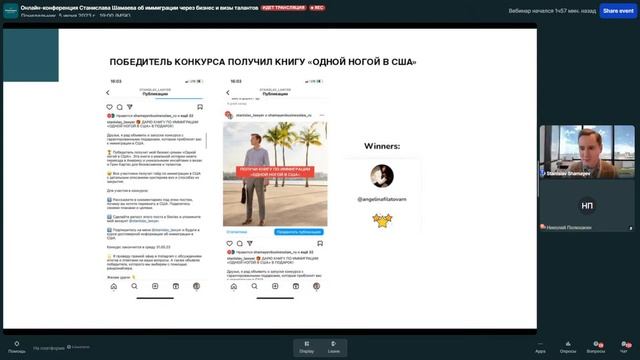Screen dimensions: 640x360
Task: Click profile icon in right phone nav bar
Action: [316, 287]
